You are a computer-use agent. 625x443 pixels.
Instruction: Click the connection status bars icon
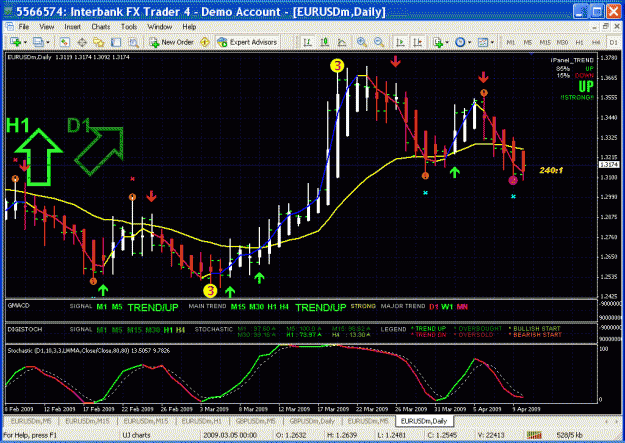pyautogui.click(x=534, y=435)
